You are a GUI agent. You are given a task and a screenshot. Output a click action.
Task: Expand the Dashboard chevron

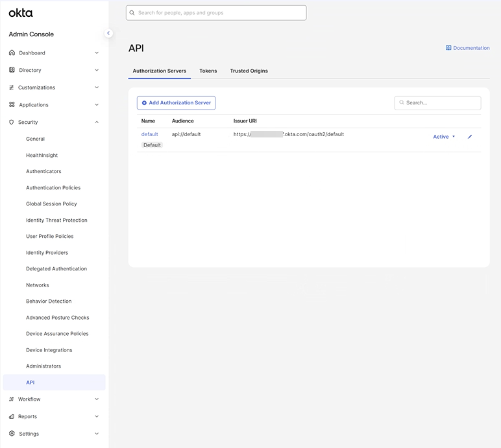tap(97, 53)
